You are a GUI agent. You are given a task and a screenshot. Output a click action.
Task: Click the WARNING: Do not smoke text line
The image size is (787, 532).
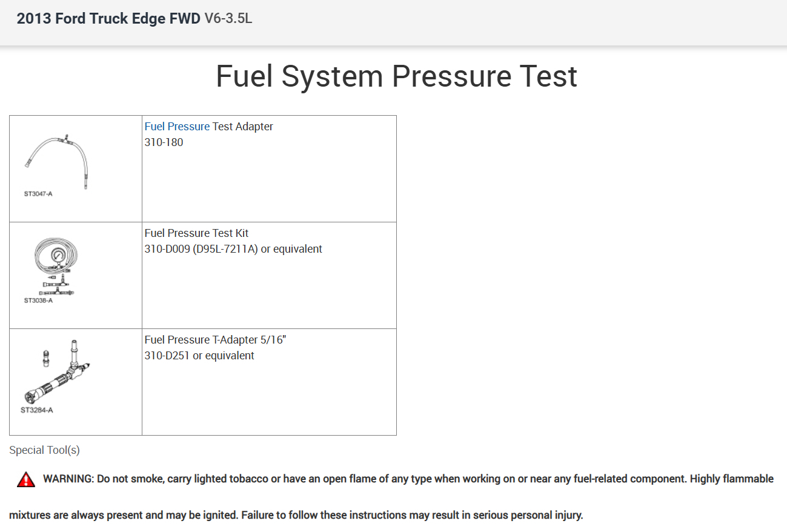click(408, 479)
